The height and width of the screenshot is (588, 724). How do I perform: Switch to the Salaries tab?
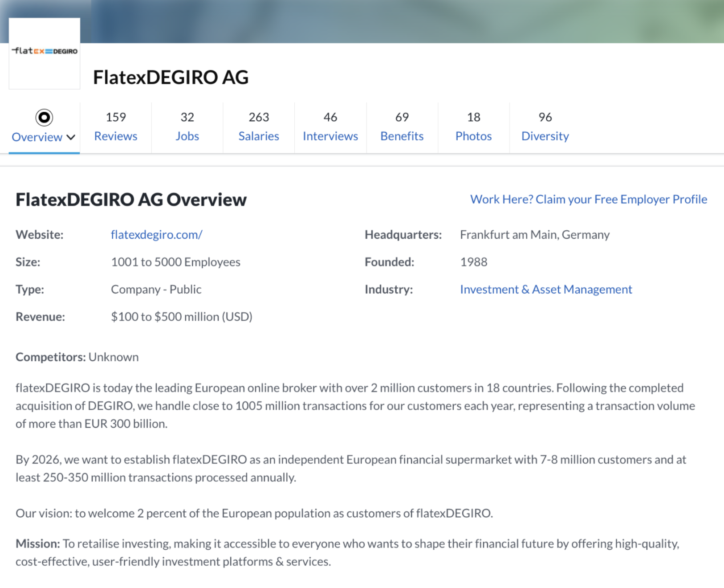pos(259,127)
